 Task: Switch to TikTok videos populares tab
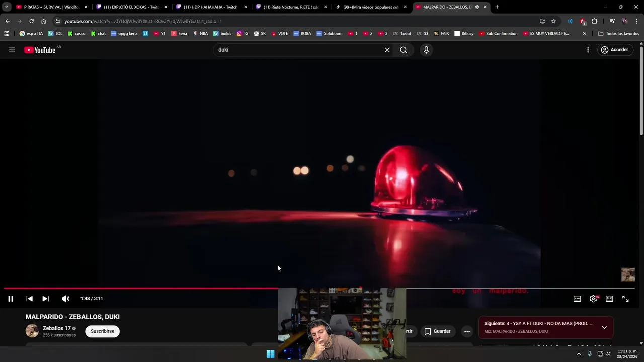coord(370,7)
